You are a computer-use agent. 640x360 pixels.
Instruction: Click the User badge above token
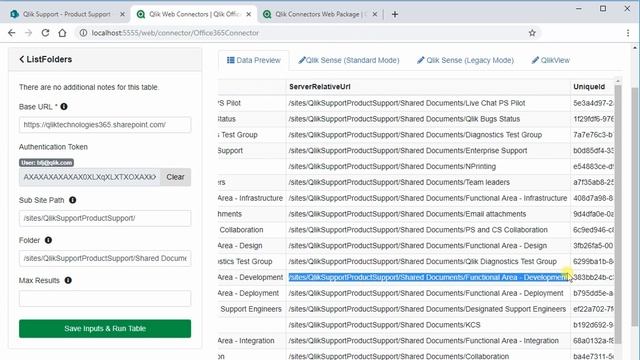click(47, 162)
